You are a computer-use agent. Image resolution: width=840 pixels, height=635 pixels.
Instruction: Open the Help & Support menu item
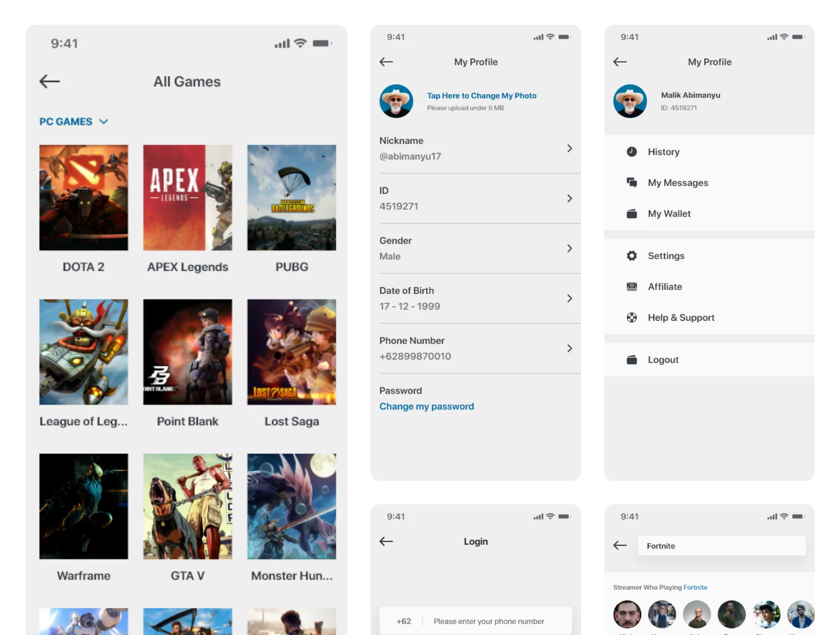coord(709,317)
